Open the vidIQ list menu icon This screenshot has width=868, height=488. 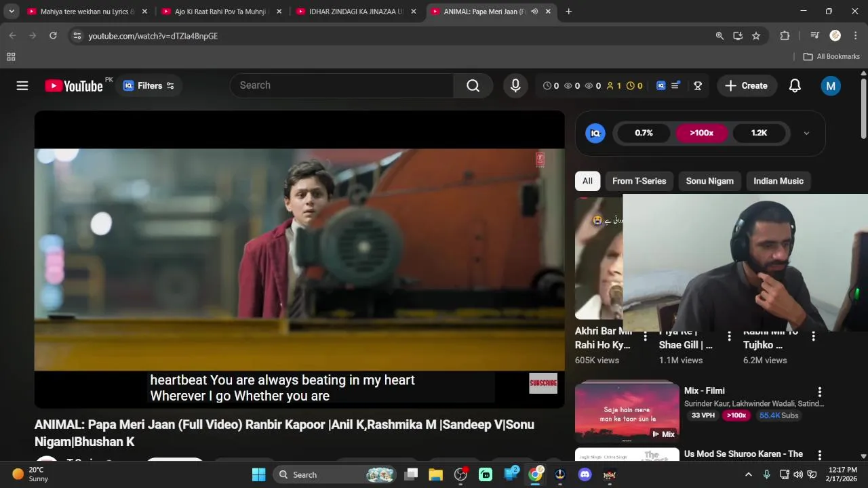(x=675, y=85)
